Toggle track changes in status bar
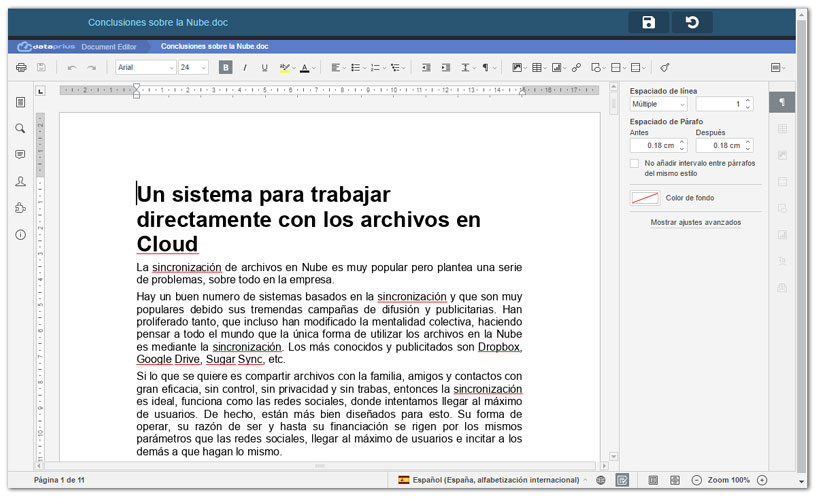 tap(622, 481)
